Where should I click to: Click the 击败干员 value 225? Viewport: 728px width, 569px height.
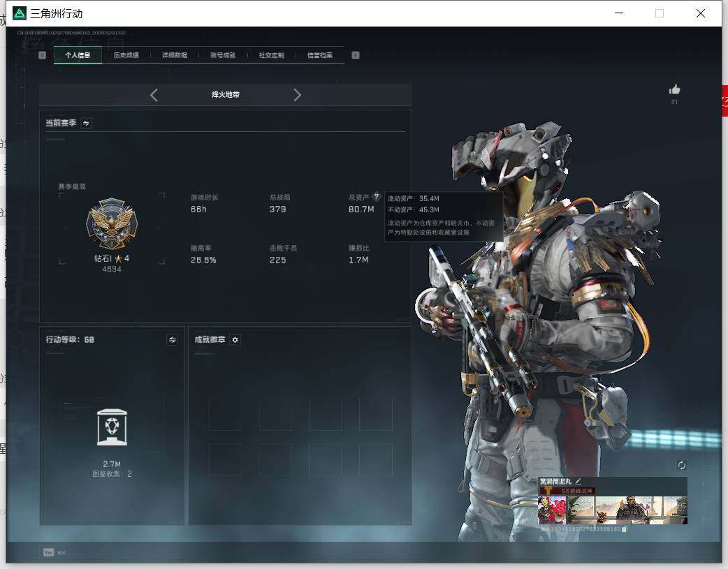click(x=277, y=260)
